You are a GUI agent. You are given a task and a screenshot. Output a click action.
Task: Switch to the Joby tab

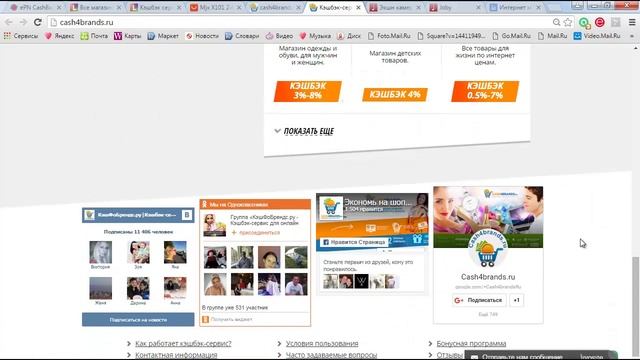coord(455,7)
